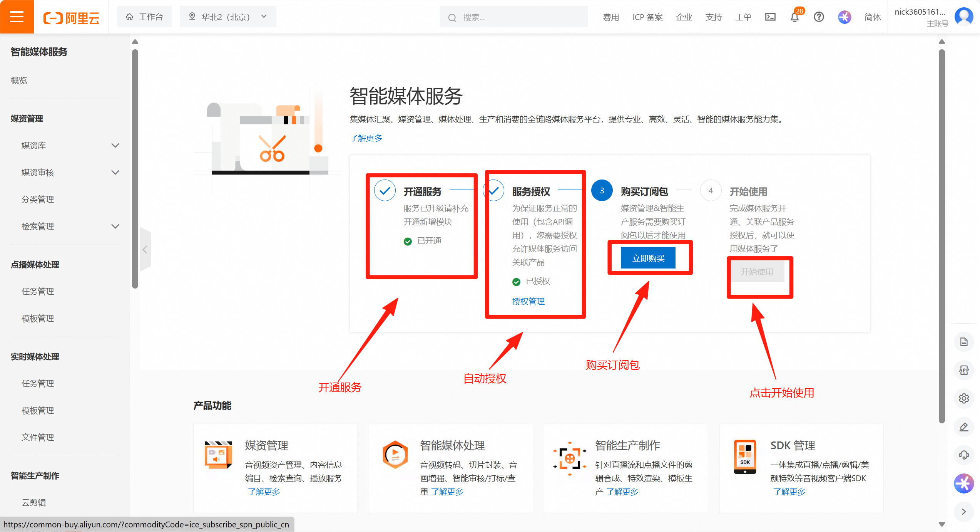Click 了解更多 in the SDK 管理 card
Image resolution: width=980 pixels, height=532 pixels.
[x=789, y=492]
